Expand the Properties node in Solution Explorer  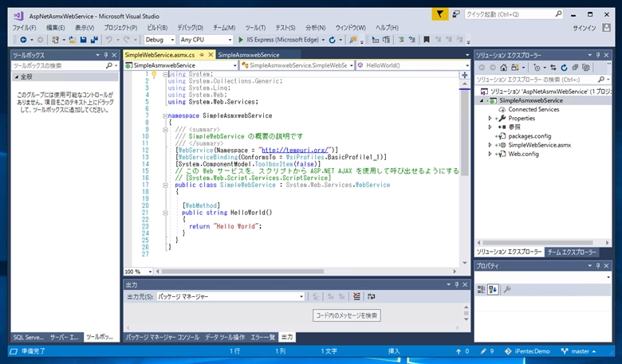tap(490, 119)
